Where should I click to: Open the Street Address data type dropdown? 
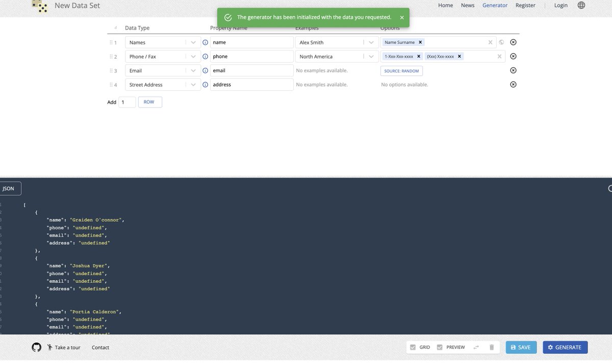(163, 85)
